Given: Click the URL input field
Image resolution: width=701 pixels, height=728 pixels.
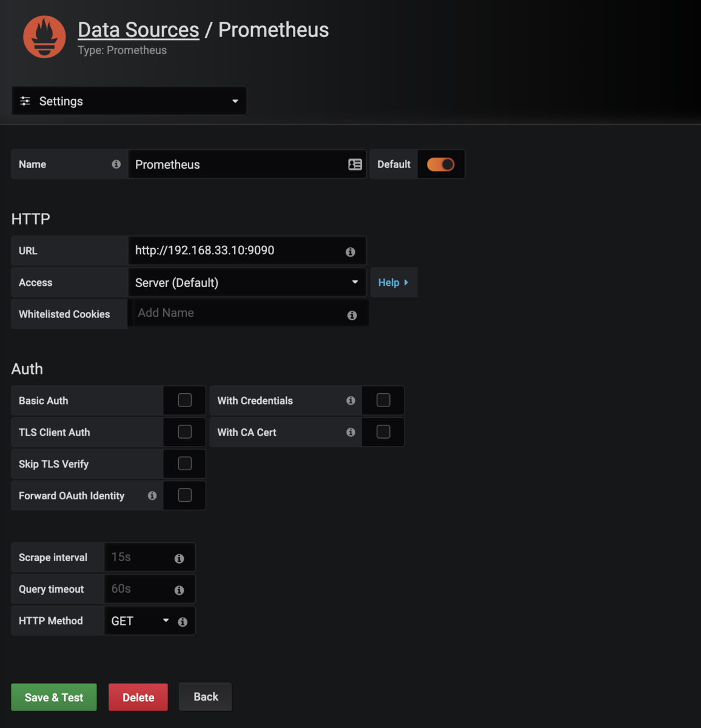Looking at the screenshot, I should tap(247, 251).
